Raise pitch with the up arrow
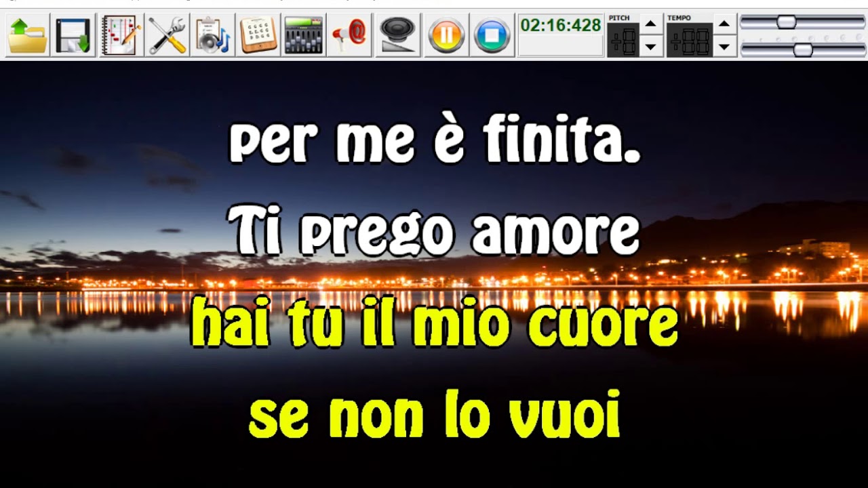 651,24
